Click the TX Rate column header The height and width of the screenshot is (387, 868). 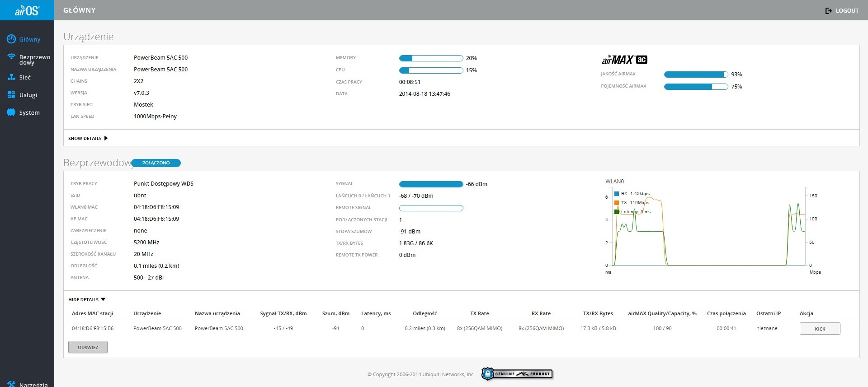pyautogui.click(x=480, y=313)
